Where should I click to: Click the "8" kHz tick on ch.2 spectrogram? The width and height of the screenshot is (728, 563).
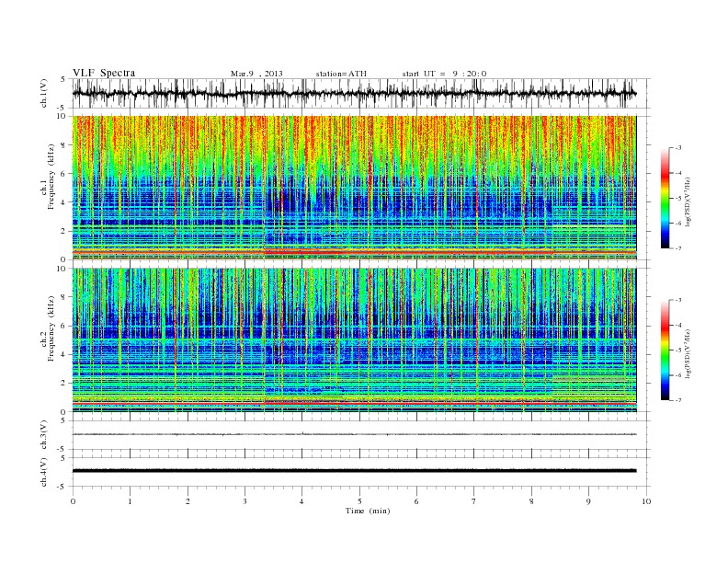[x=63, y=297]
